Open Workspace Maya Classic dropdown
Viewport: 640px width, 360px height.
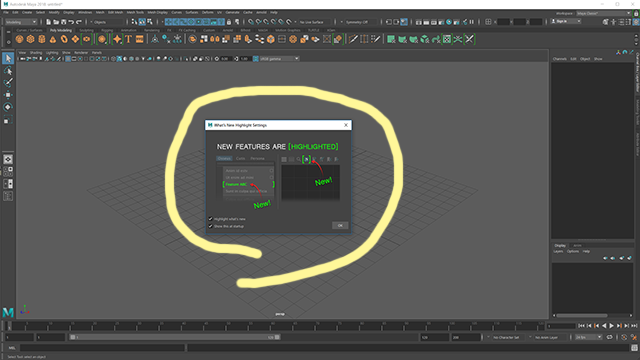click(604, 13)
